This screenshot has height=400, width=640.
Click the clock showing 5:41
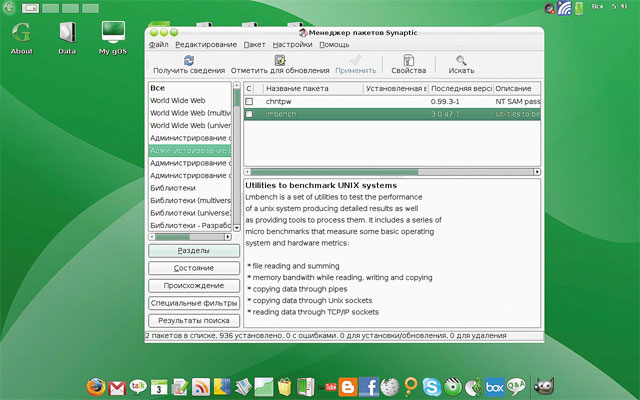pos(619,7)
